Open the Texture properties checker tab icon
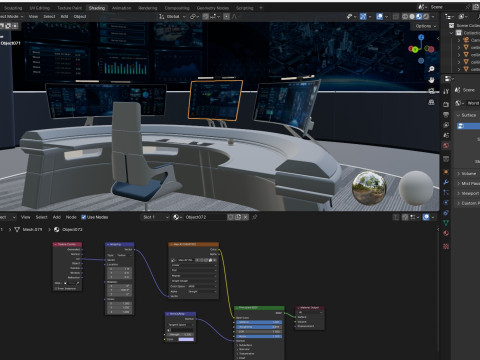The width and height of the screenshot is (480, 360). coord(446,246)
